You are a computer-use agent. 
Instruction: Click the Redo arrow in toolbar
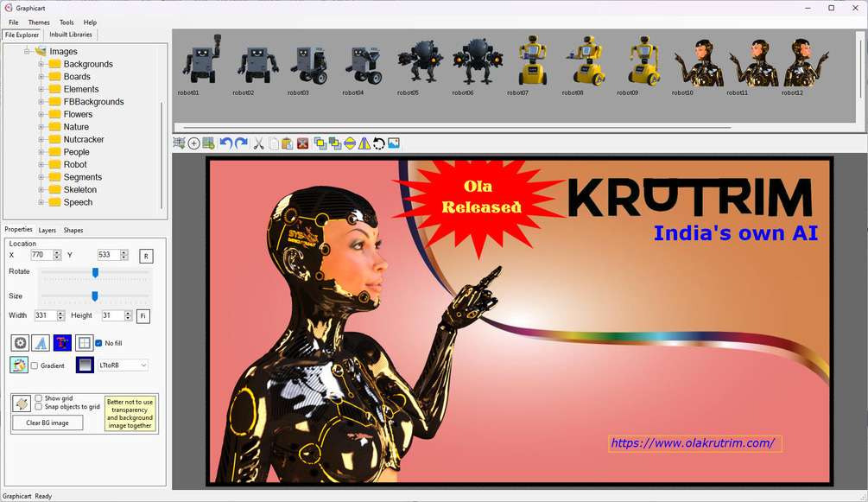[x=241, y=143]
